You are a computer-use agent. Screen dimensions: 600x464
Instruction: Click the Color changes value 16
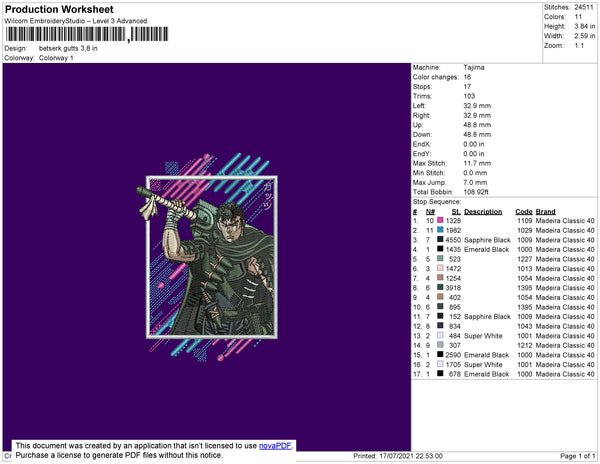467,77
